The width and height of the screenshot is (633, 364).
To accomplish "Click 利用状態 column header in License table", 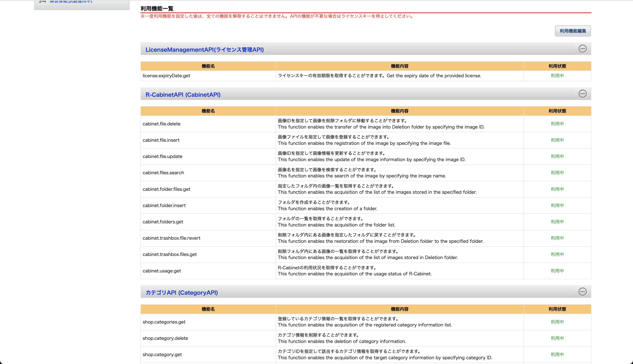I will (557, 66).
